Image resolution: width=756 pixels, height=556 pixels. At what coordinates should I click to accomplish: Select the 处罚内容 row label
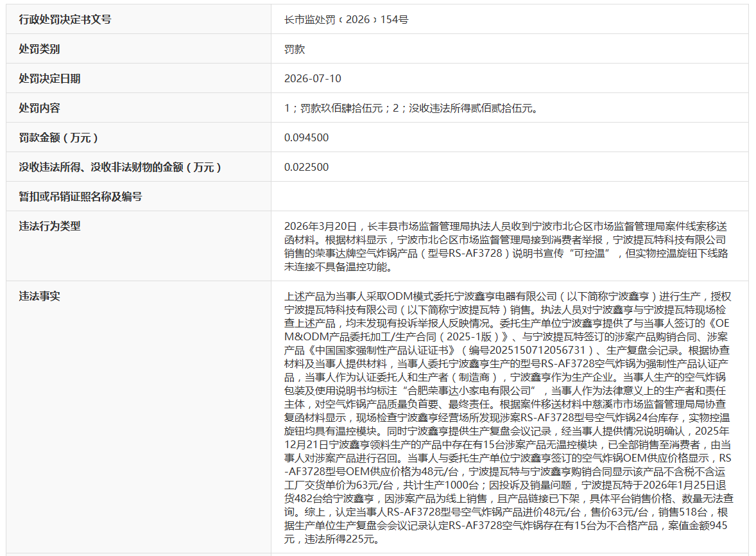pyautogui.click(x=39, y=108)
